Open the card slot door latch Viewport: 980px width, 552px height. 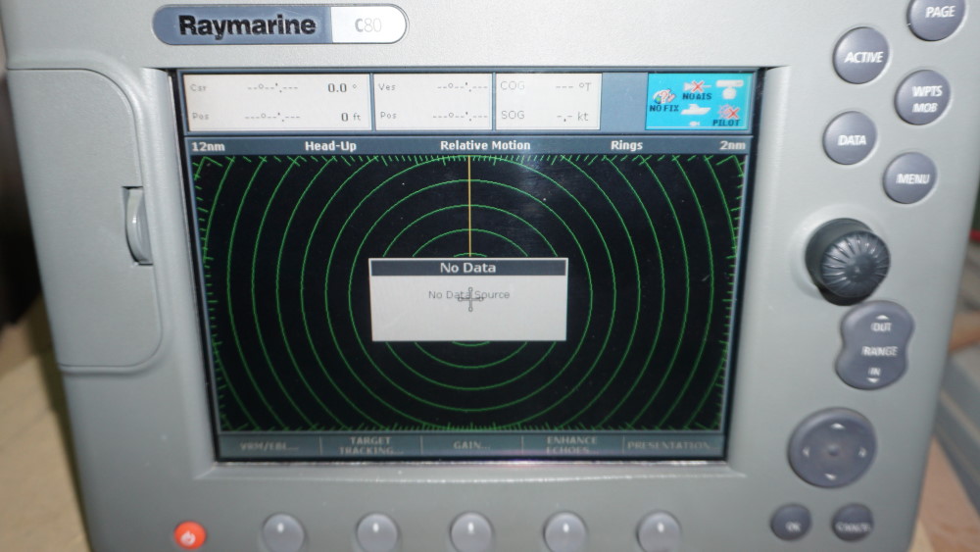coord(137,226)
